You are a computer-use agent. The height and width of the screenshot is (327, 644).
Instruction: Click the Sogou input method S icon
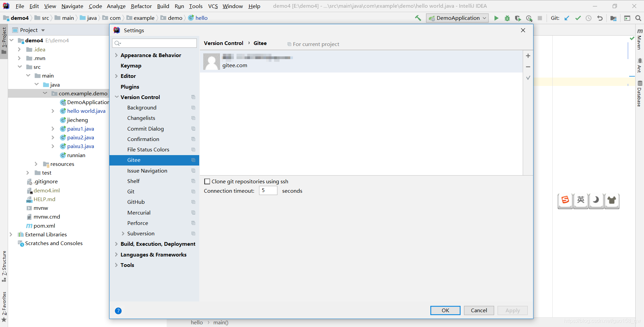click(x=565, y=200)
